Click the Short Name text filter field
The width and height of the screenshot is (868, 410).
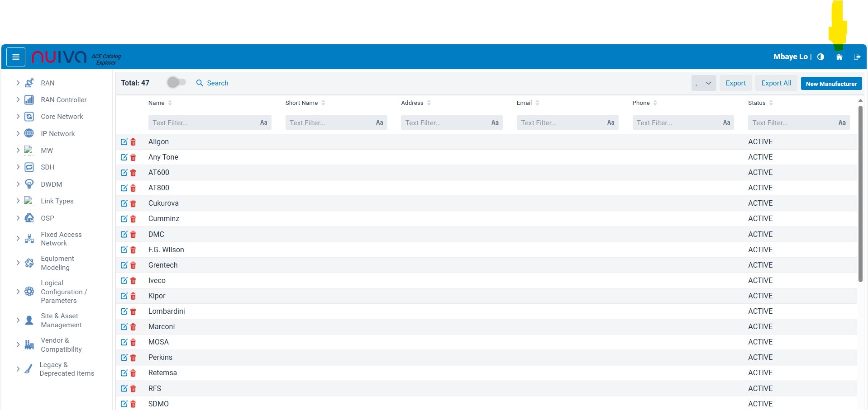(x=330, y=123)
